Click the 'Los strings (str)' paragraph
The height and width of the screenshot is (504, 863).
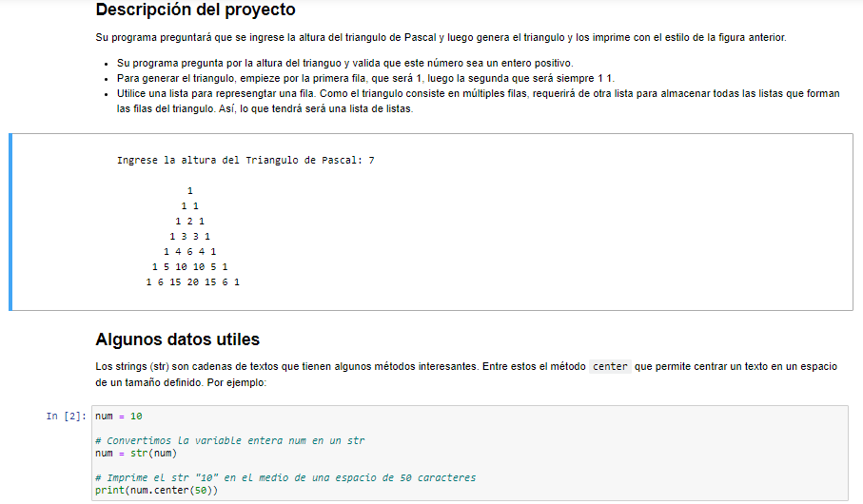(466, 374)
